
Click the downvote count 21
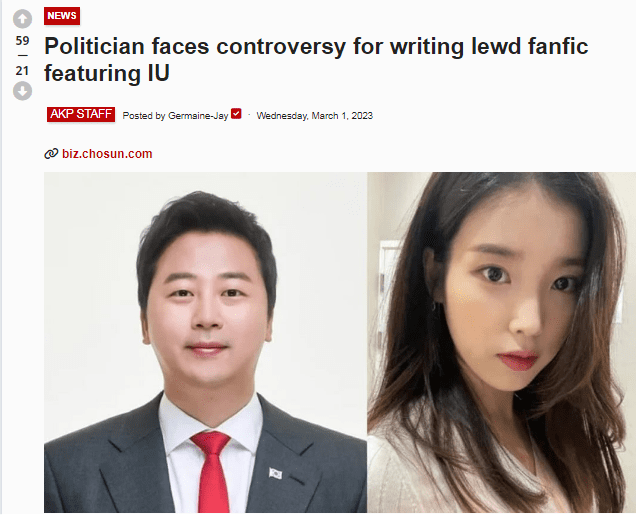22,71
